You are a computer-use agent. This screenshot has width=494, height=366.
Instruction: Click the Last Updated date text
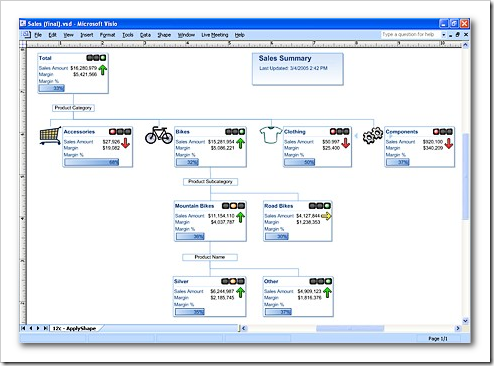click(x=293, y=68)
